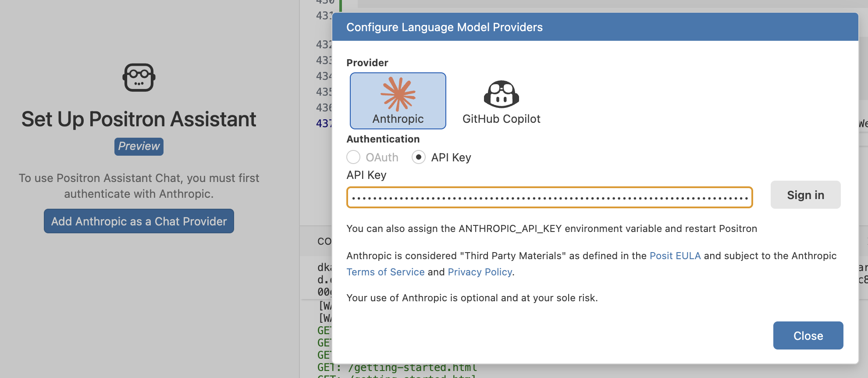868x378 pixels.
Task: Click the Positron Assistant robot icon
Action: [139, 78]
